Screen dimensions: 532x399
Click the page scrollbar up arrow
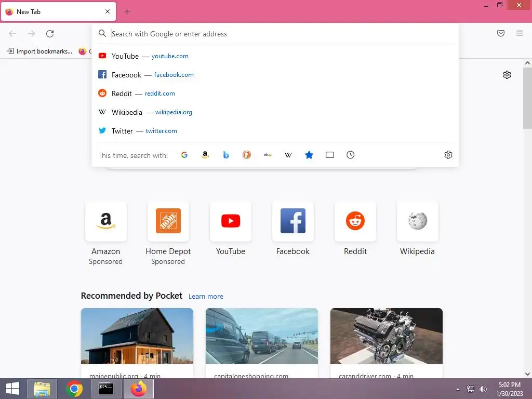pyautogui.click(x=527, y=63)
